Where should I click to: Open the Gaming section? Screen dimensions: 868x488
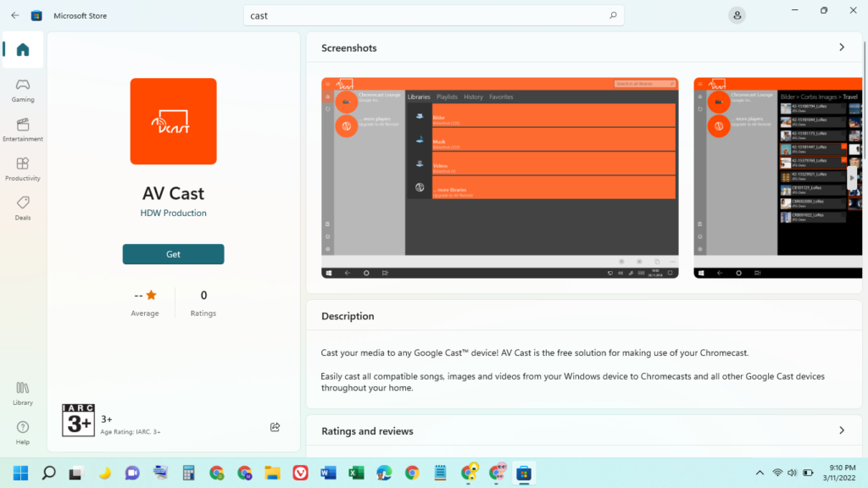click(23, 91)
